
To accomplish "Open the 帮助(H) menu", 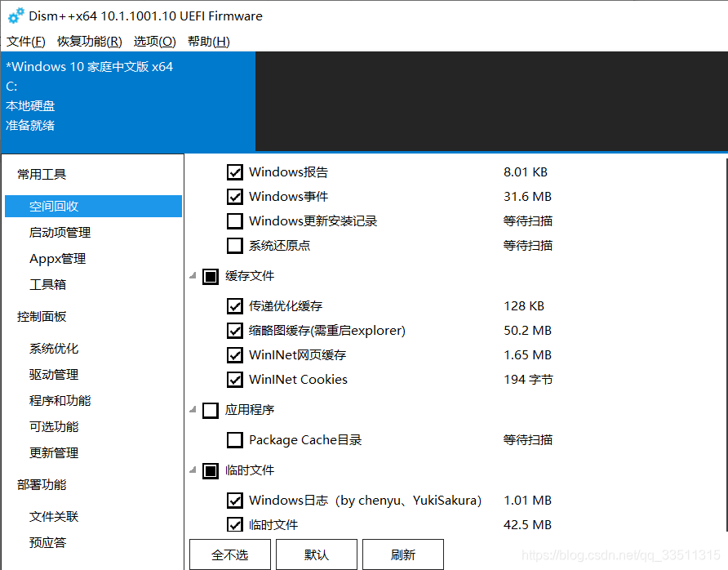I will click(x=208, y=42).
